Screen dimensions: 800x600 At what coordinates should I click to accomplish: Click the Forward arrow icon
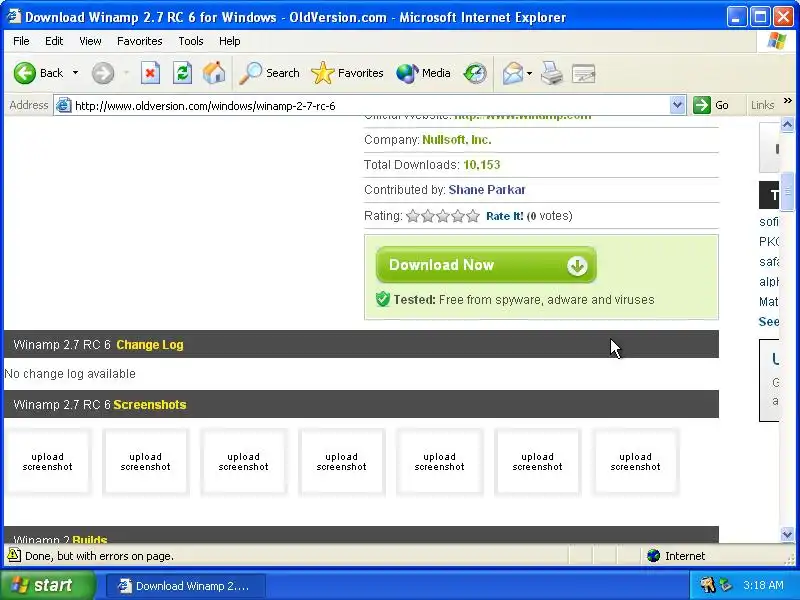[103, 73]
